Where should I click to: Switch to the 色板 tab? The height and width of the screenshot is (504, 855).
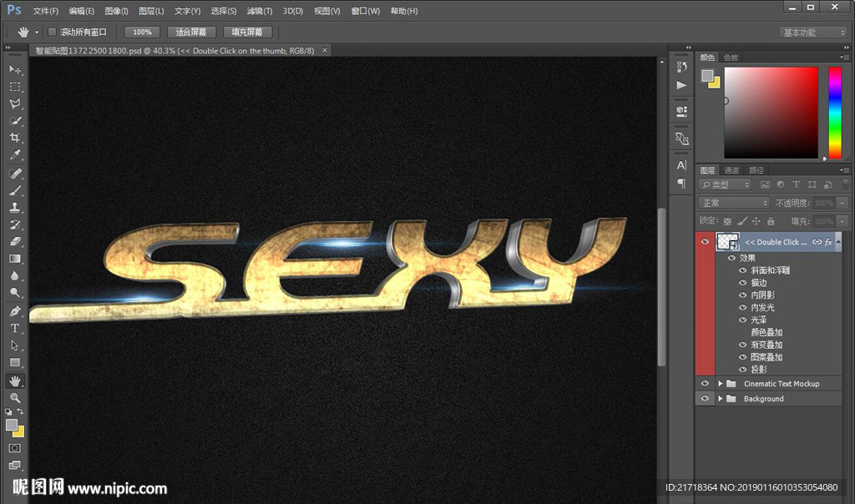[x=731, y=58]
